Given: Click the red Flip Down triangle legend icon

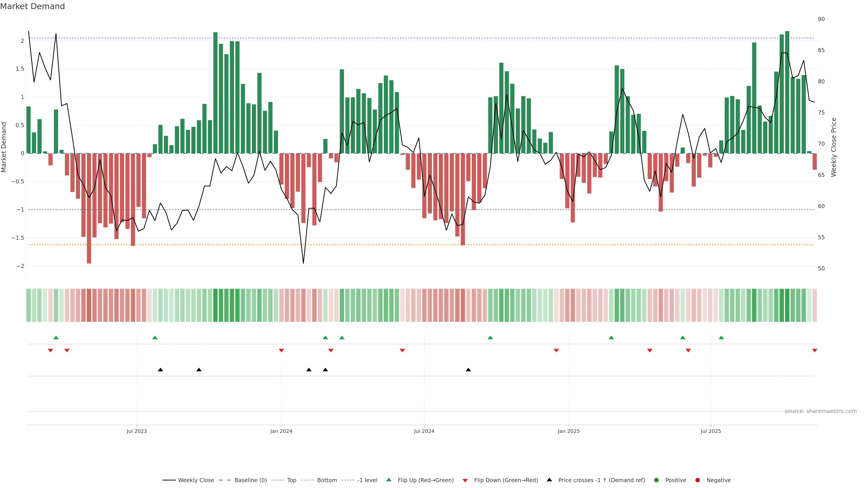Looking at the screenshot, I should coord(465,480).
